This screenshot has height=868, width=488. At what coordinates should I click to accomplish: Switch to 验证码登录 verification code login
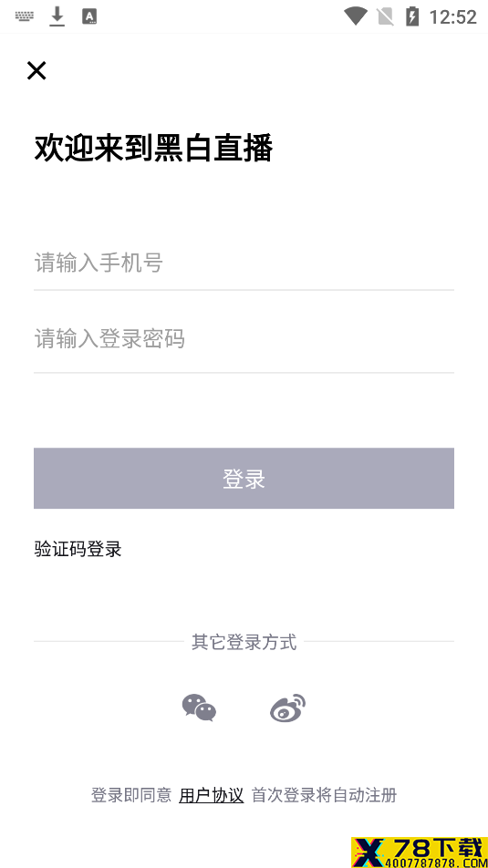(x=78, y=549)
